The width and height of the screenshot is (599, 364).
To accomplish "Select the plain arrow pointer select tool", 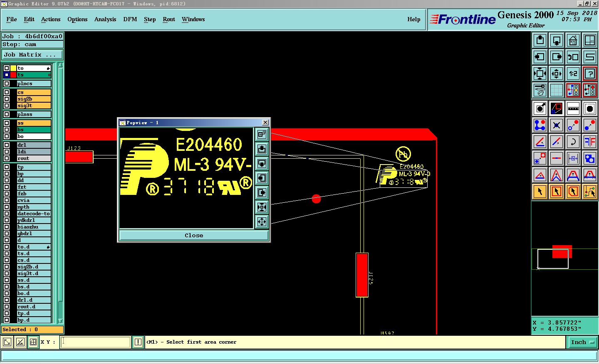I will tap(540, 192).
